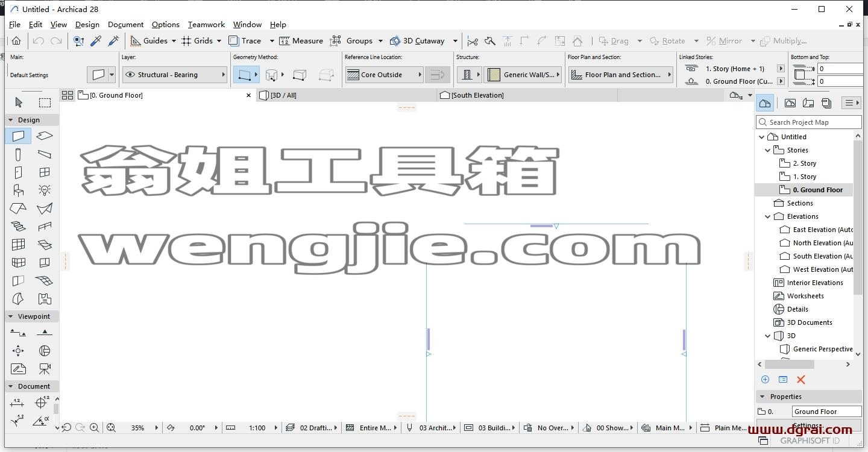Image resolution: width=868 pixels, height=452 pixels.
Task: Toggle 3D Cutaway
Action: pyautogui.click(x=417, y=41)
